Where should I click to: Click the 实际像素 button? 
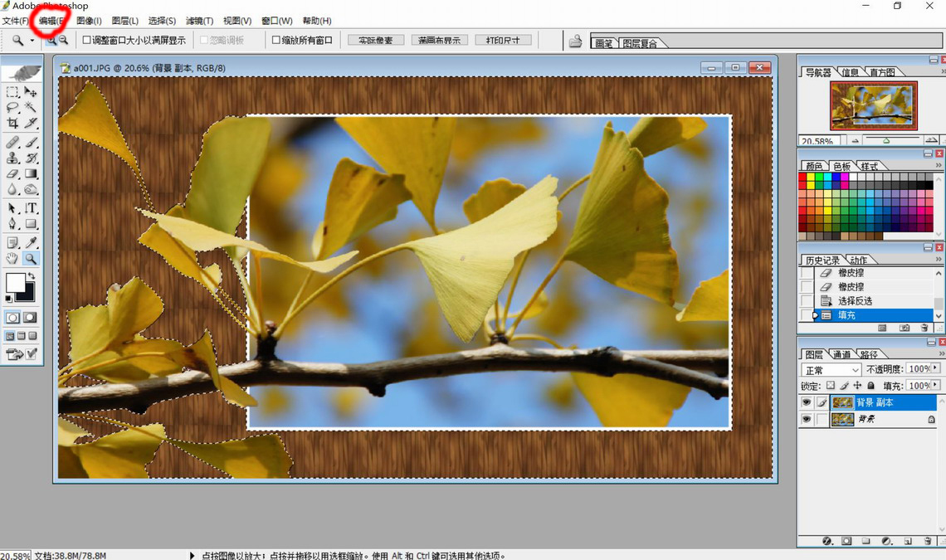coord(375,40)
